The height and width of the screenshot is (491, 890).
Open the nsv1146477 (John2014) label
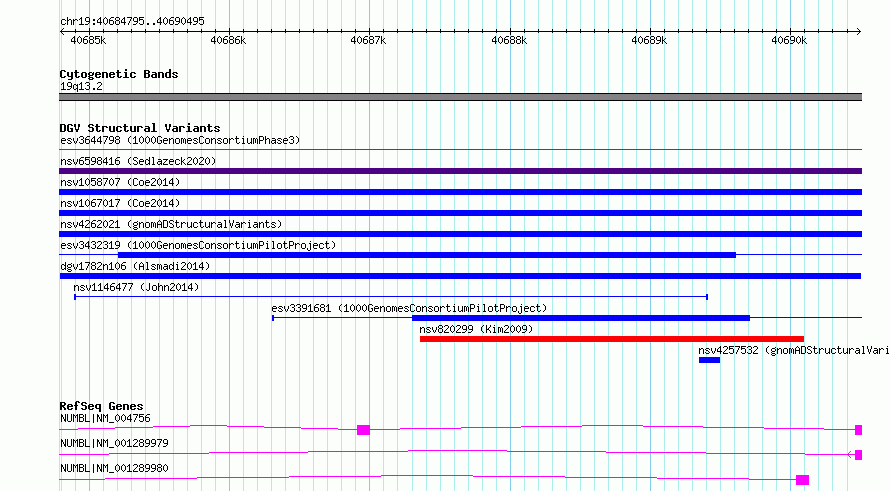pos(136,287)
